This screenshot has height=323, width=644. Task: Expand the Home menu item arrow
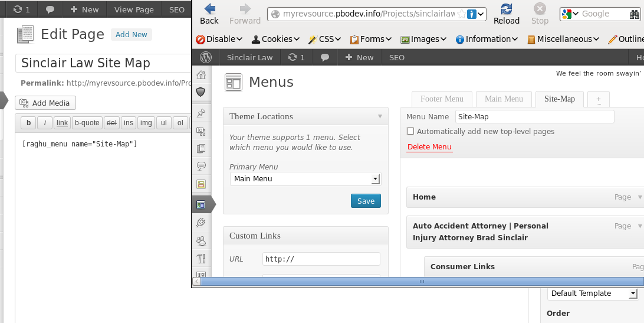pyautogui.click(x=639, y=197)
